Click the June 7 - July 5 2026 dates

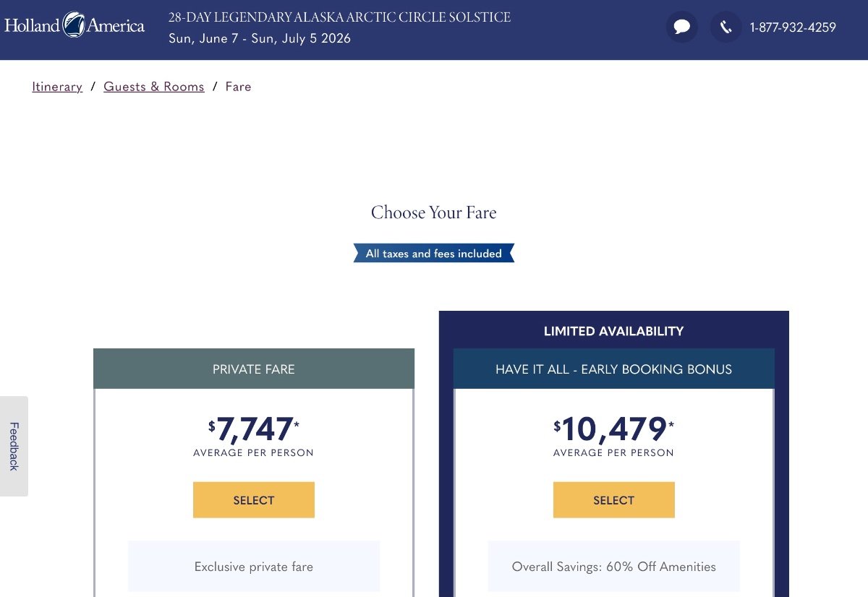click(260, 39)
